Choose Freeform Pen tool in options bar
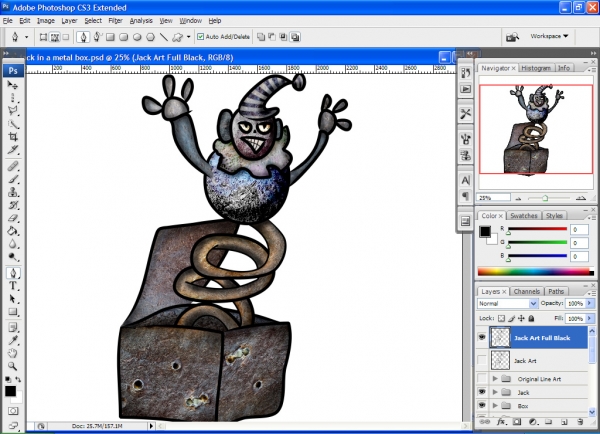Viewport: 600px width, 434px height. point(97,37)
